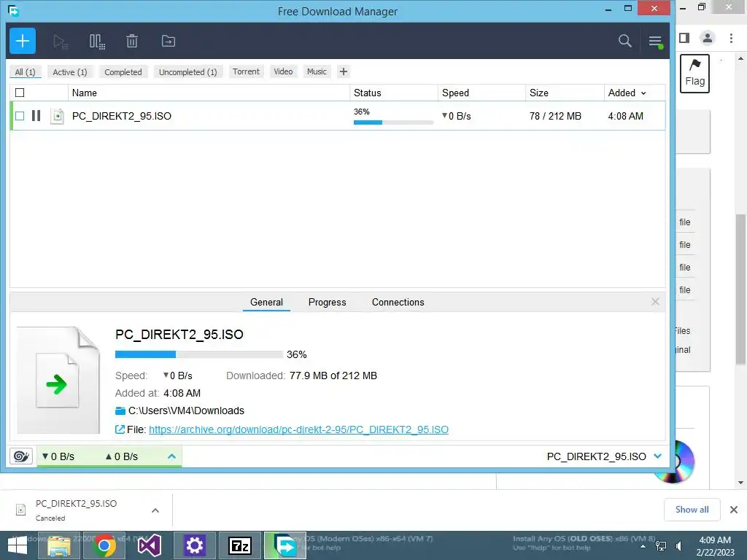
Task: Click the volume icon in system tray
Action: [x=679, y=545]
